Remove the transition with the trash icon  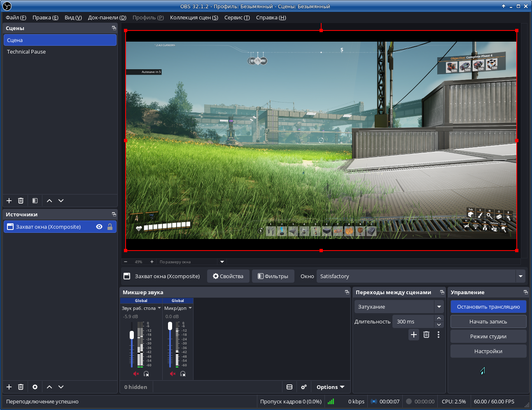(426, 335)
